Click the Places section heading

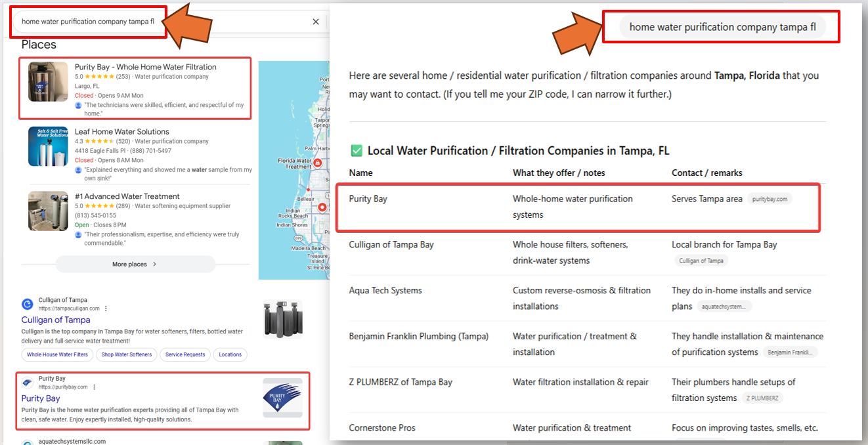[39, 45]
